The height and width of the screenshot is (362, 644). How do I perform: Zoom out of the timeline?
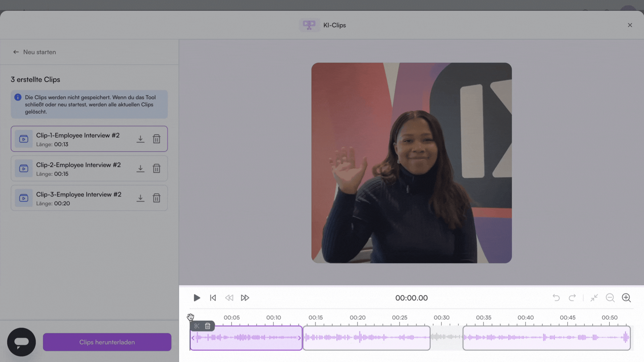pos(610,298)
